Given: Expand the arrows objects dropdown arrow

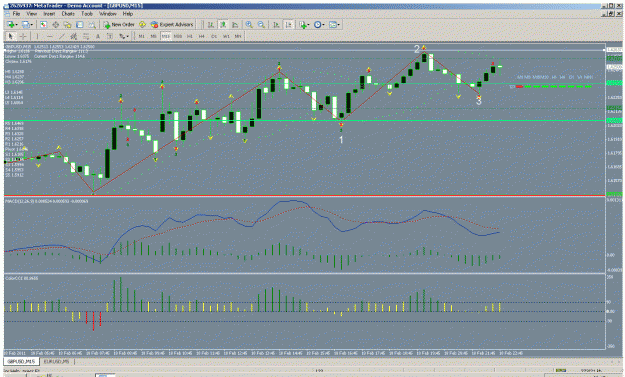Looking at the screenshot, I should click(x=128, y=36).
